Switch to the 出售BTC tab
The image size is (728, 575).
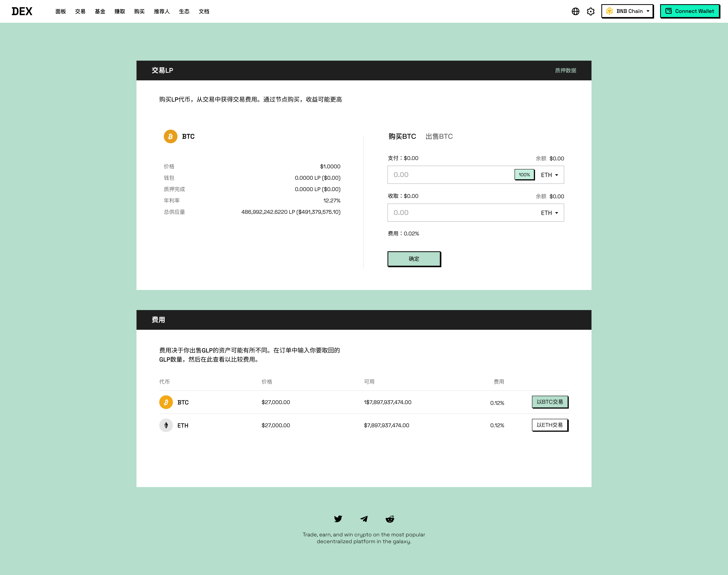[x=439, y=136]
